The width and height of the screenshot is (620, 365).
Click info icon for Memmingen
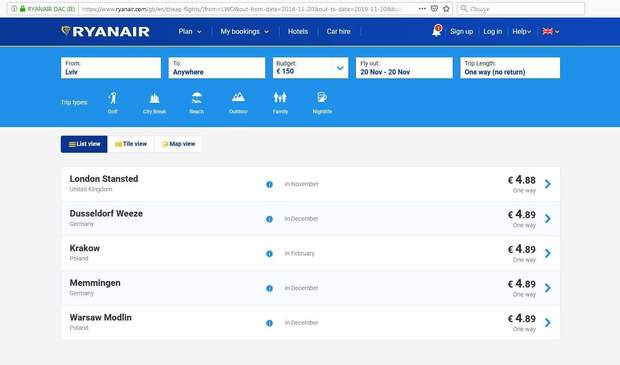269,288
